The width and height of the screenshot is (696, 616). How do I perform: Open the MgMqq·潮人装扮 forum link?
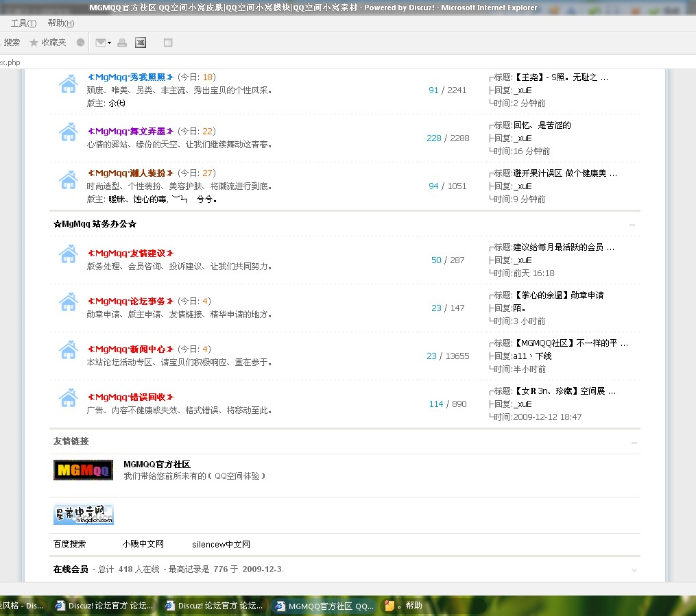tap(130, 173)
